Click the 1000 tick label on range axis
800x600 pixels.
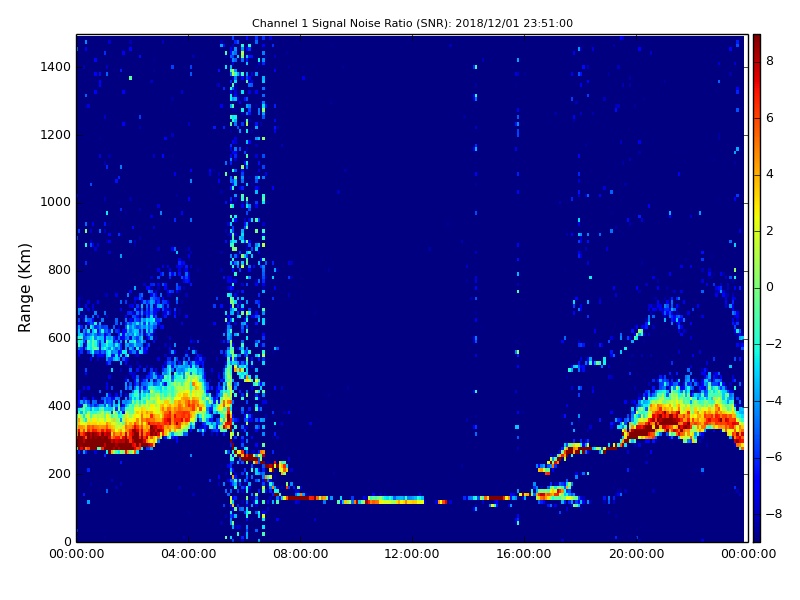[56, 202]
